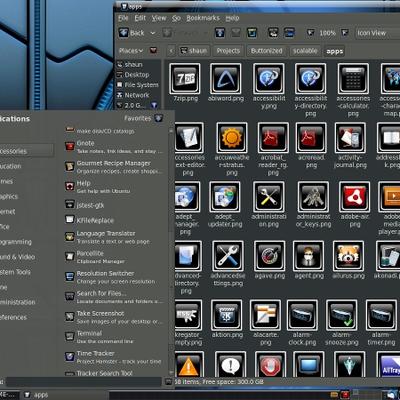Go to scalable in the path bar
The height and width of the screenshot is (400, 400).
tap(305, 51)
